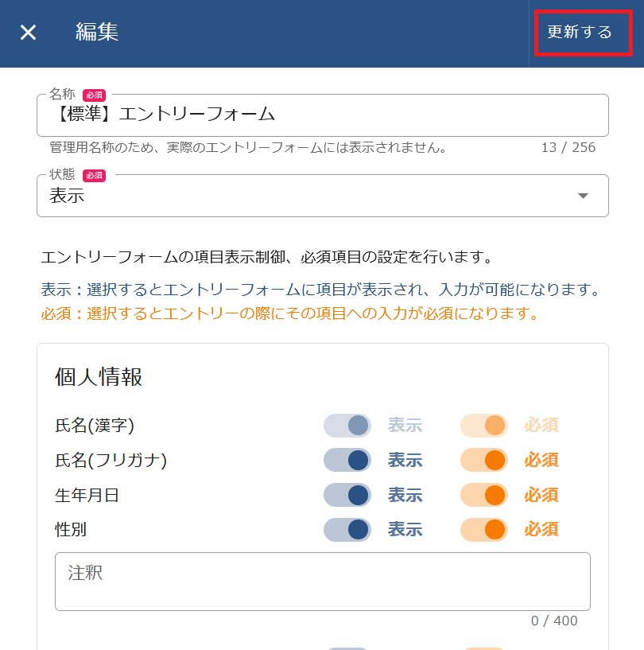The width and height of the screenshot is (644, 650).
Task: Click the X close icon in header
Action: tap(28, 33)
